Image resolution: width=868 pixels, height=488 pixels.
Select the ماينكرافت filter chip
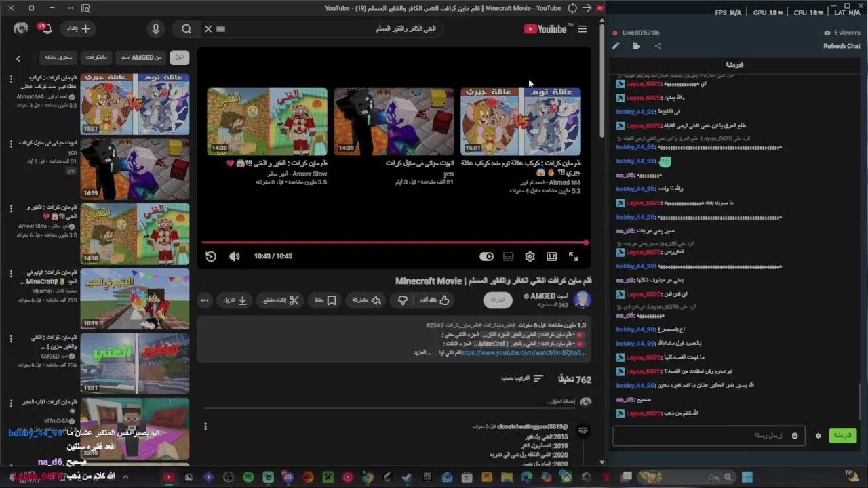96,57
